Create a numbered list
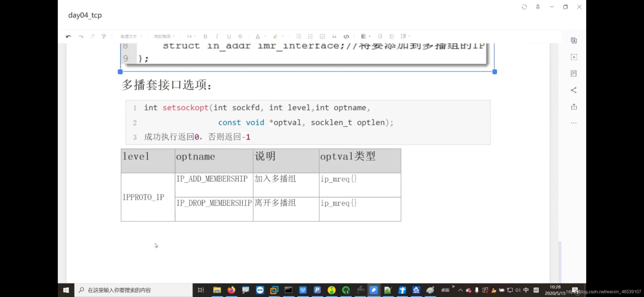 tap(310, 36)
